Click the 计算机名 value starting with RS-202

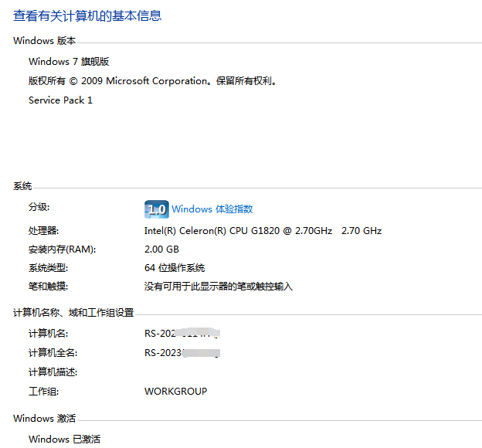click(x=182, y=334)
